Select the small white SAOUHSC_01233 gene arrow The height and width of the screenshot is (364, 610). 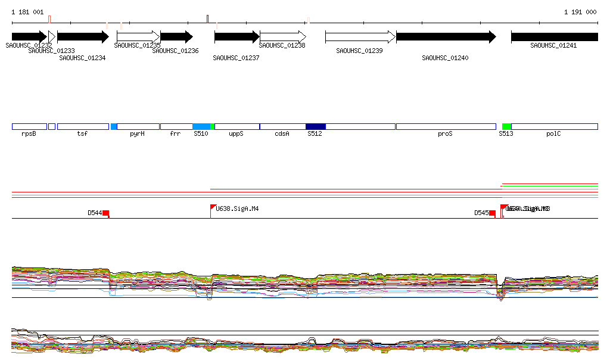tap(52, 37)
